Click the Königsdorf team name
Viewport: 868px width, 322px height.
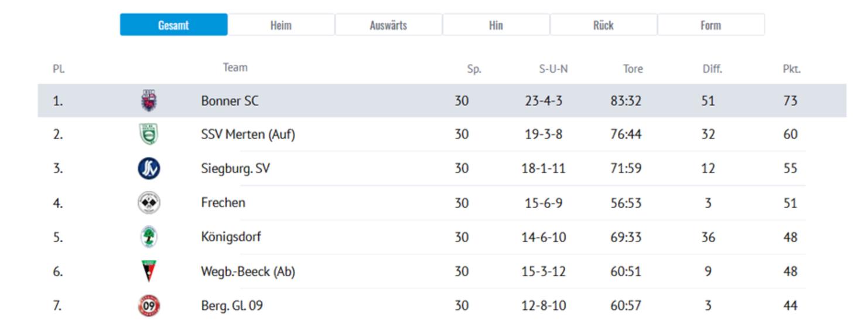pos(231,237)
